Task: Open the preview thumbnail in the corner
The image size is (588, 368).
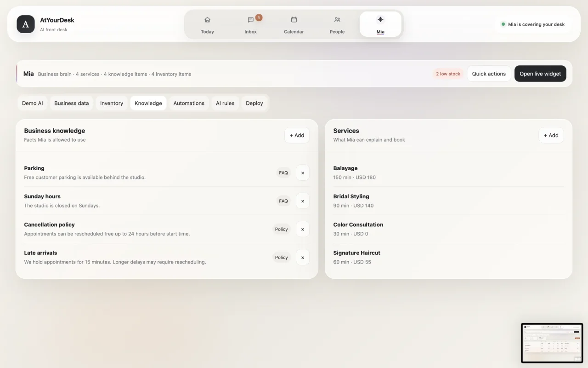Action: 552,343
